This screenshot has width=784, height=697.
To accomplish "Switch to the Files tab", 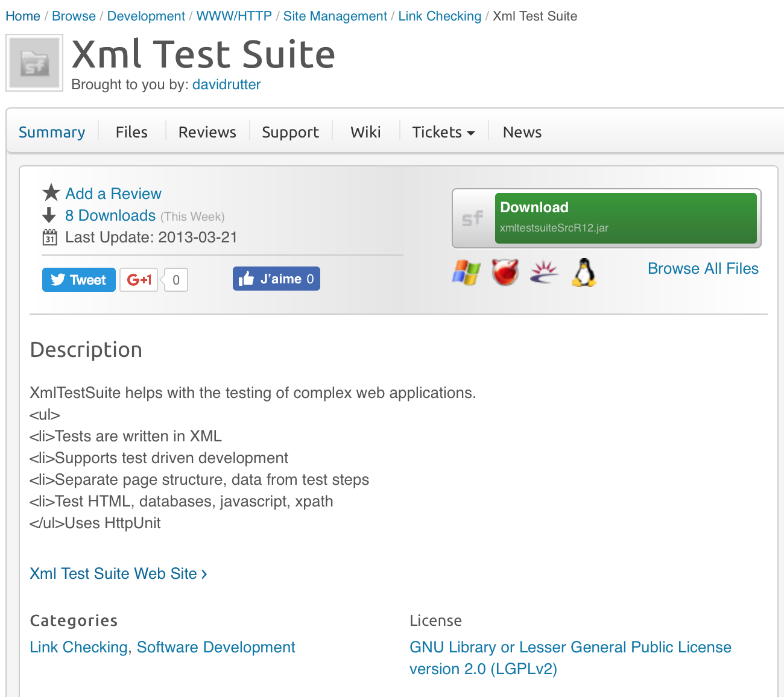I will (x=131, y=131).
